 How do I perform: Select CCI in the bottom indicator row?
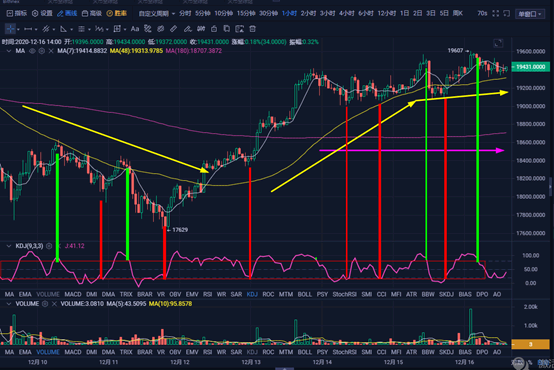[x=381, y=352]
